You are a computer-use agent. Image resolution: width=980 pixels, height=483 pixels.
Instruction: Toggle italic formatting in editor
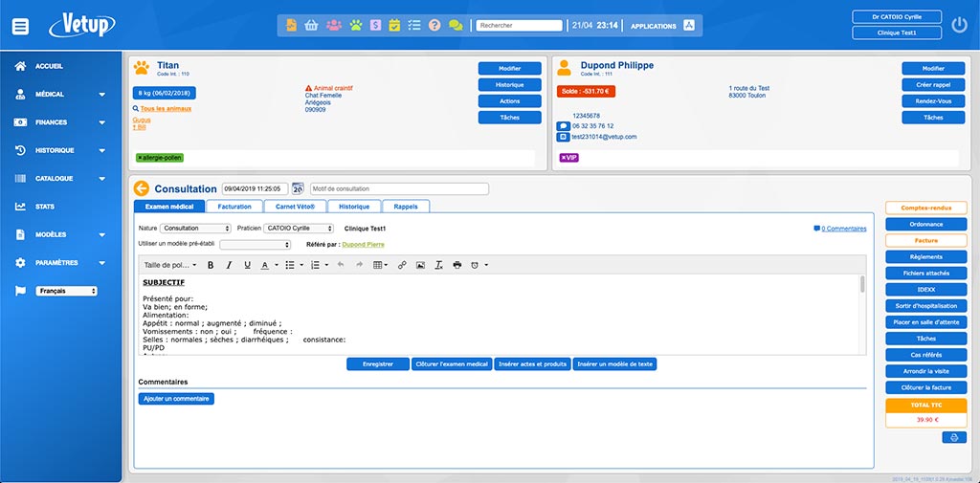point(229,265)
